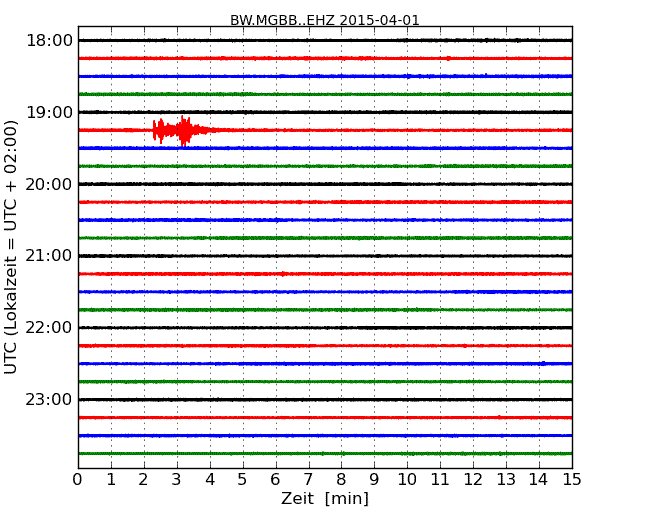Click the x-axis tick label 1
650x520 pixels.
[x=111, y=480]
